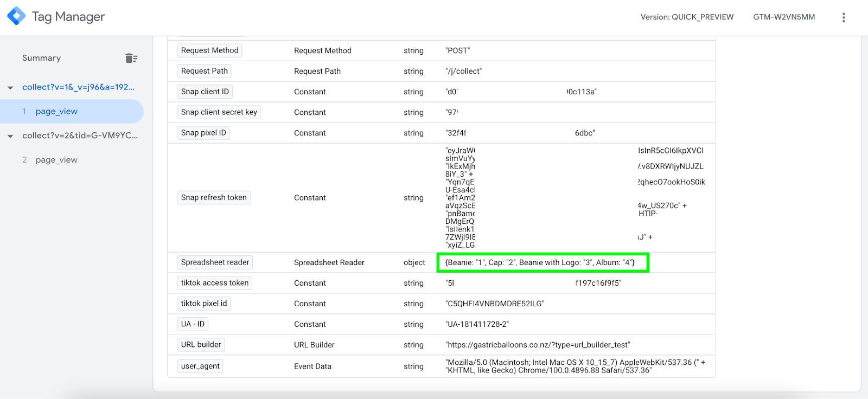Collapse the collect?v=1 request group
Screen dimensions: 868x399
click(x=10, y=87)
